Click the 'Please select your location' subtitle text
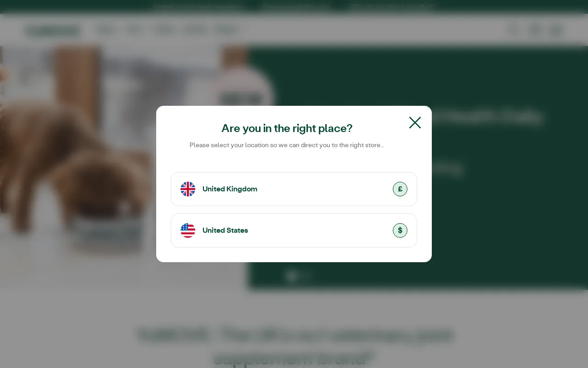588x368 pixels. click(287, 145)
